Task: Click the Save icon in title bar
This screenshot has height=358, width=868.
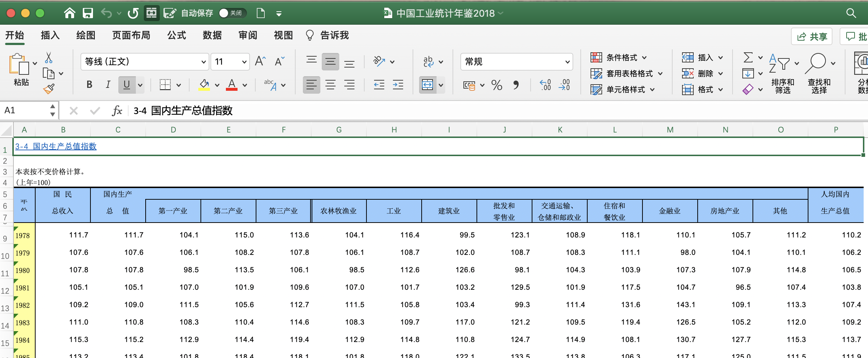Action: [88, 13]
